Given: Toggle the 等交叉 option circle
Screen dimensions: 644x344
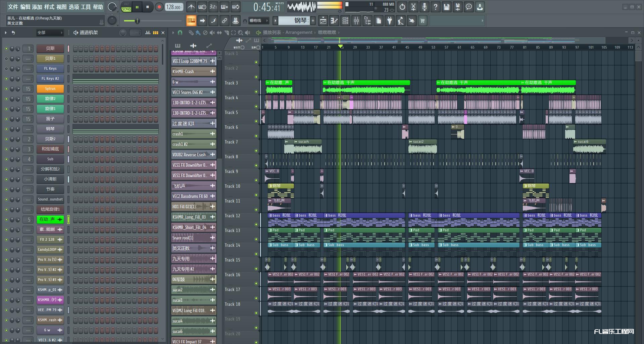Looking at the screenshot, I should pos(243,48).
